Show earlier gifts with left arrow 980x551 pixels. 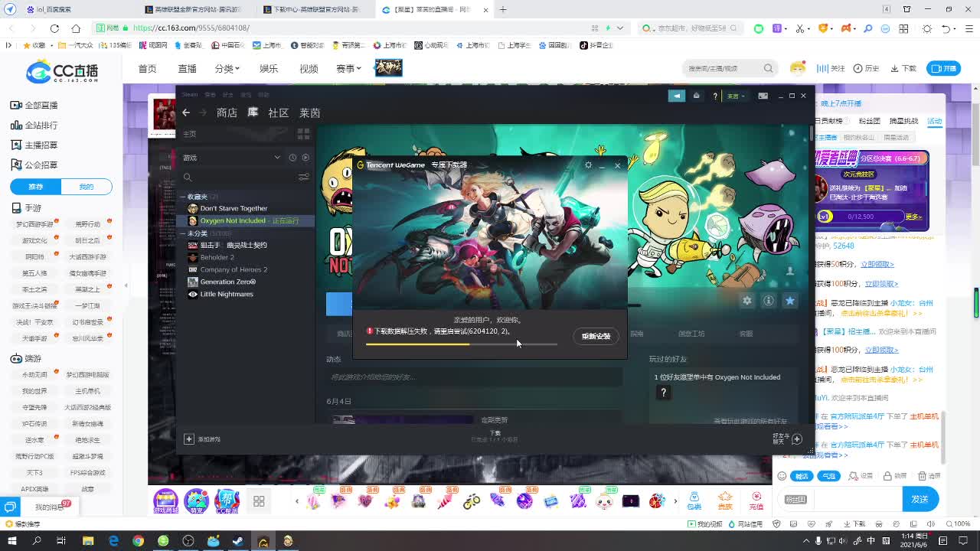coord(297,501)
